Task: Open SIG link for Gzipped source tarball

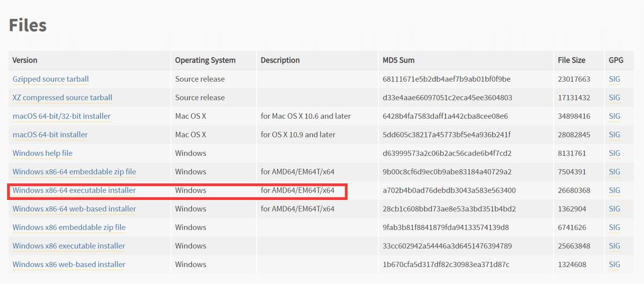Action: 614,79
